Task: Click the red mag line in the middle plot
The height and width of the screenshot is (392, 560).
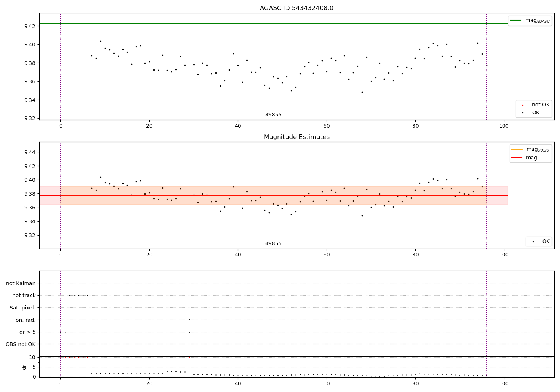Action: pos(273,195)
